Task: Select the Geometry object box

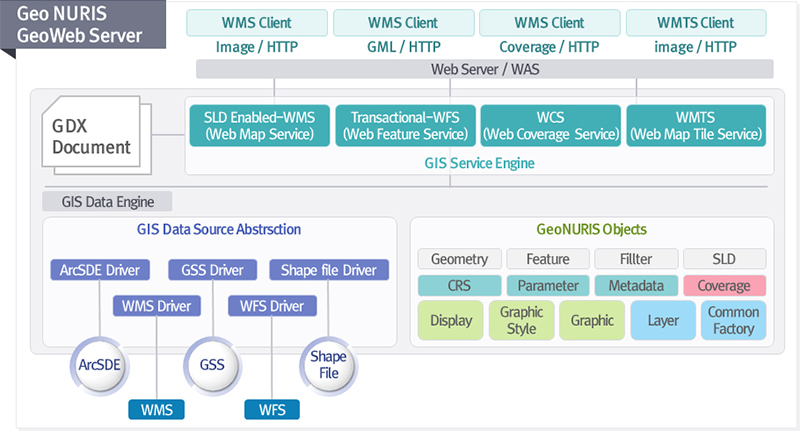Action: click(460, 259)
